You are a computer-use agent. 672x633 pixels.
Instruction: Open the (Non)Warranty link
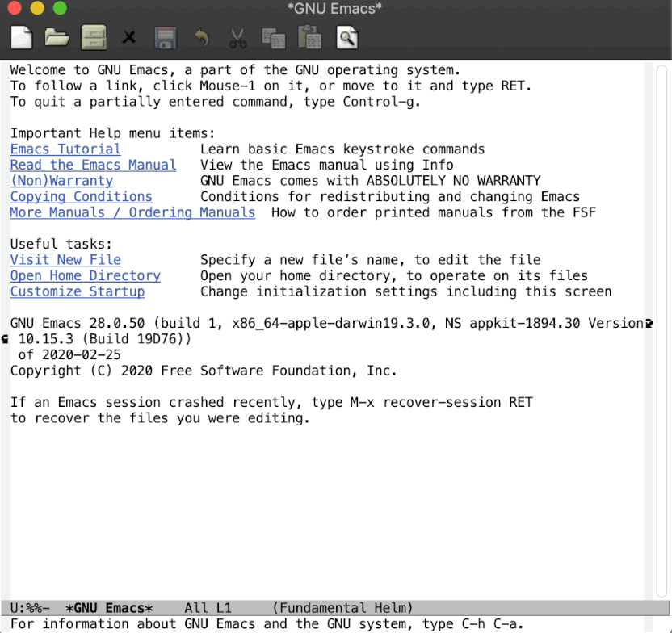coord(61,181)
